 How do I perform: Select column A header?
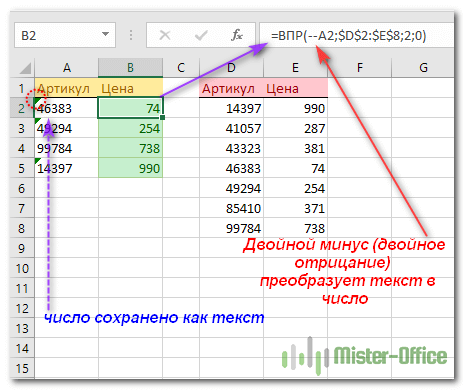67,68
